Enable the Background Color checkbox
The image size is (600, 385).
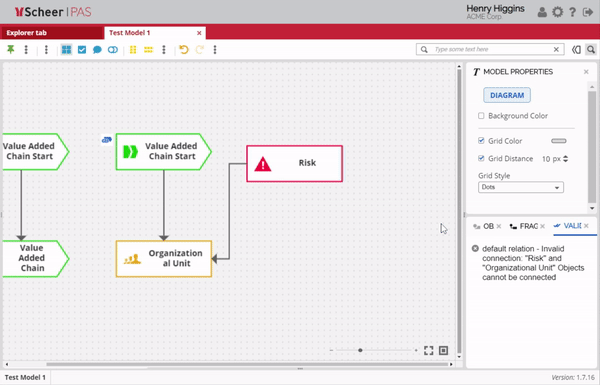(481, 116)
